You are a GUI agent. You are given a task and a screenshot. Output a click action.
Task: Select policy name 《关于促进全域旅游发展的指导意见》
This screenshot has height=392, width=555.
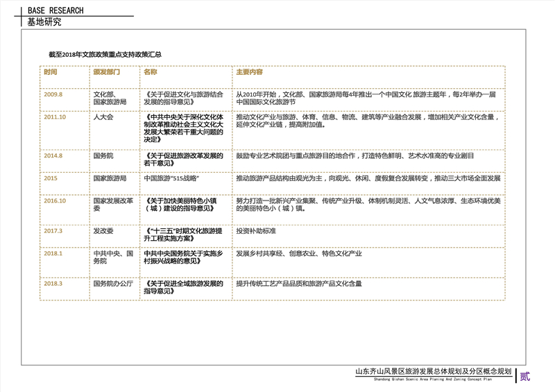184,287
